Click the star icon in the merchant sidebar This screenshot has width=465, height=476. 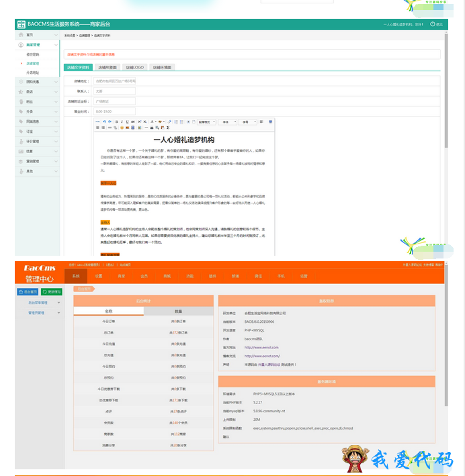pyautogui.click(x=21, y=92)
